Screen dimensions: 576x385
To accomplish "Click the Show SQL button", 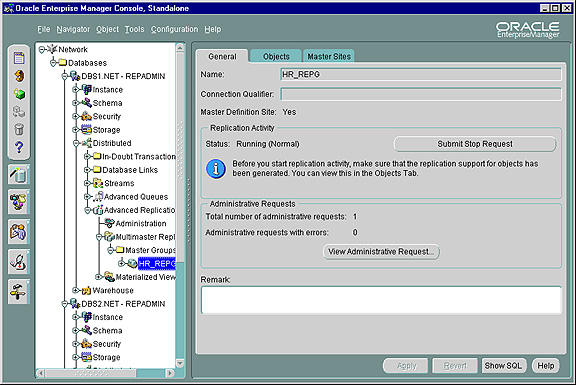I will pos(503,366).
